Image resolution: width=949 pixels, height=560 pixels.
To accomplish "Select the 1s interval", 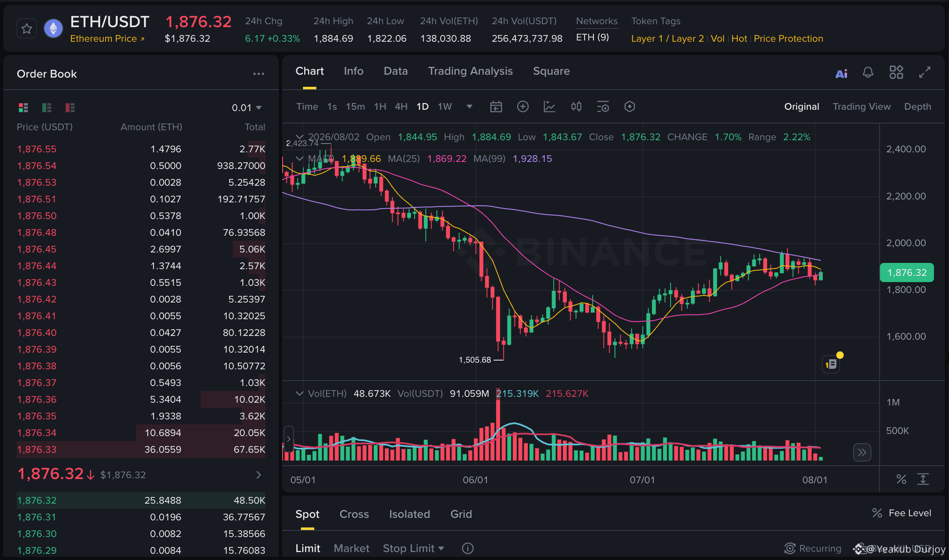I will click(x=332, y=107).
